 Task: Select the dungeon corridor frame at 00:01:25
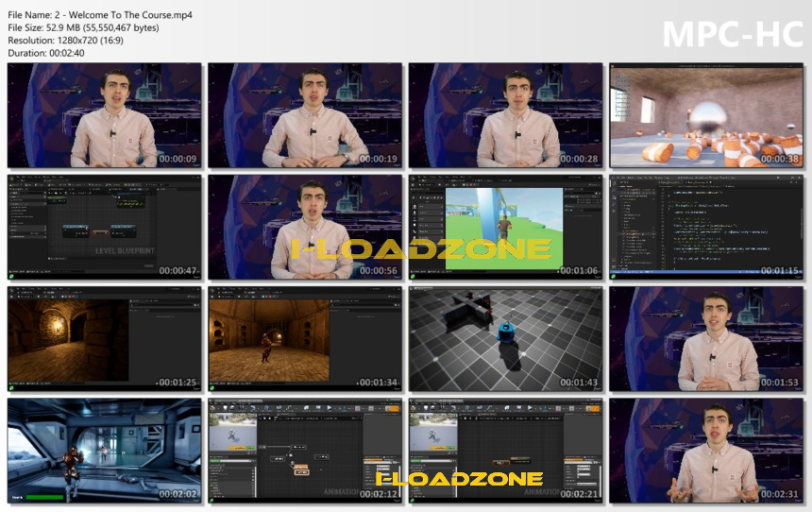coord(105,339)
